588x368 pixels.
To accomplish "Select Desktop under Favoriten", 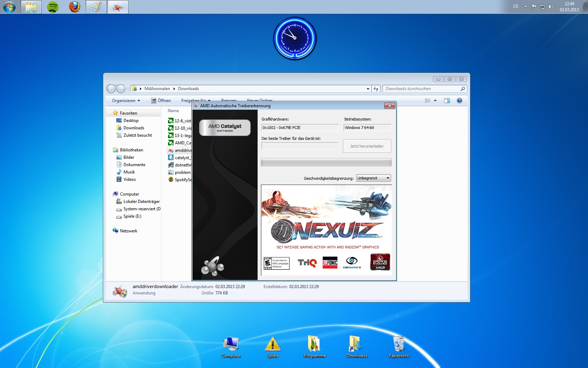I will [x=131, y=121].
